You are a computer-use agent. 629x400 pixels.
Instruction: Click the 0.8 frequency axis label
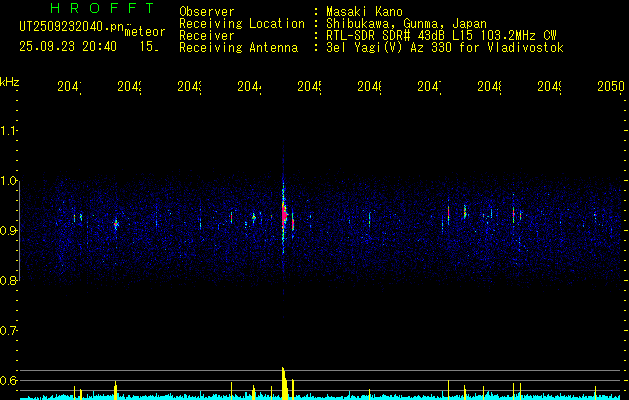[8, 280]
